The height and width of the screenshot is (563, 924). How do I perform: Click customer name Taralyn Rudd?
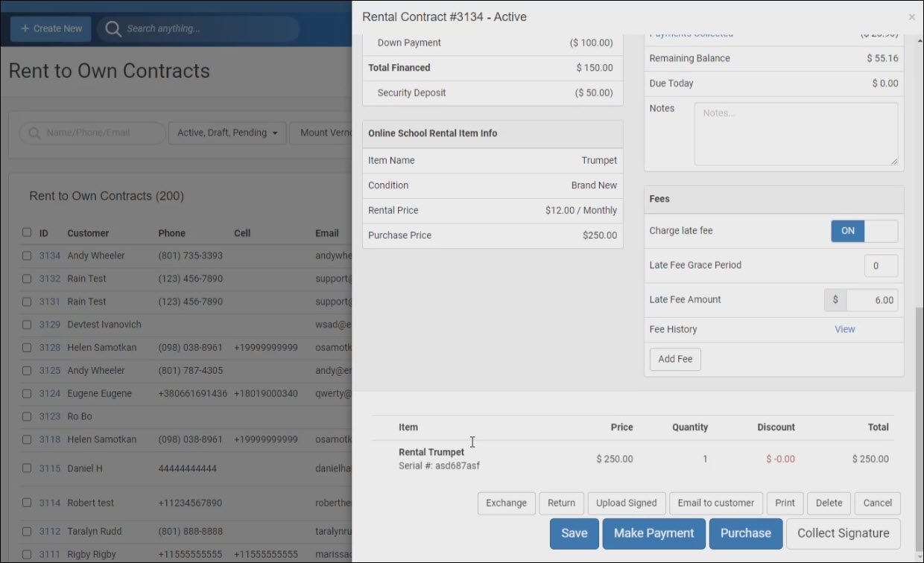[95, 532]
